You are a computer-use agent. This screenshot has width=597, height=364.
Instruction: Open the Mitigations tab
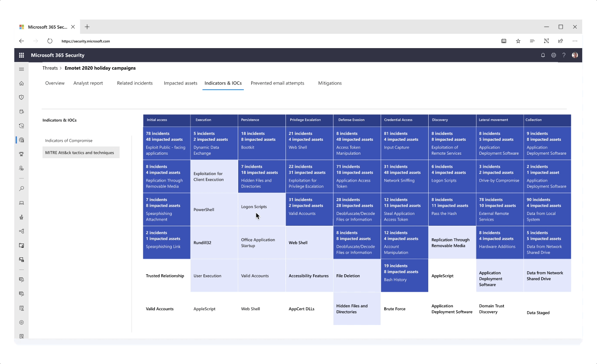330,83
